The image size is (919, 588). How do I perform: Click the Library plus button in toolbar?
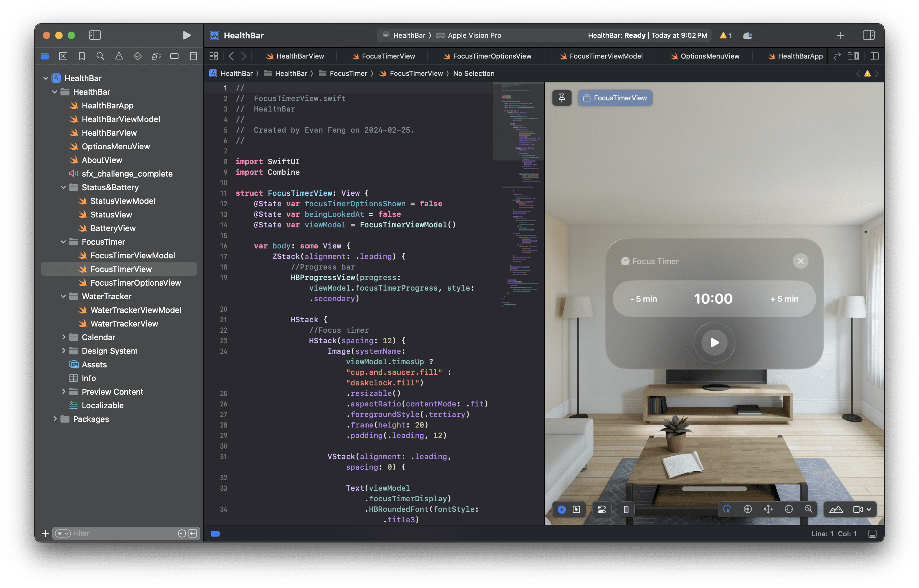tap(840, 36)
